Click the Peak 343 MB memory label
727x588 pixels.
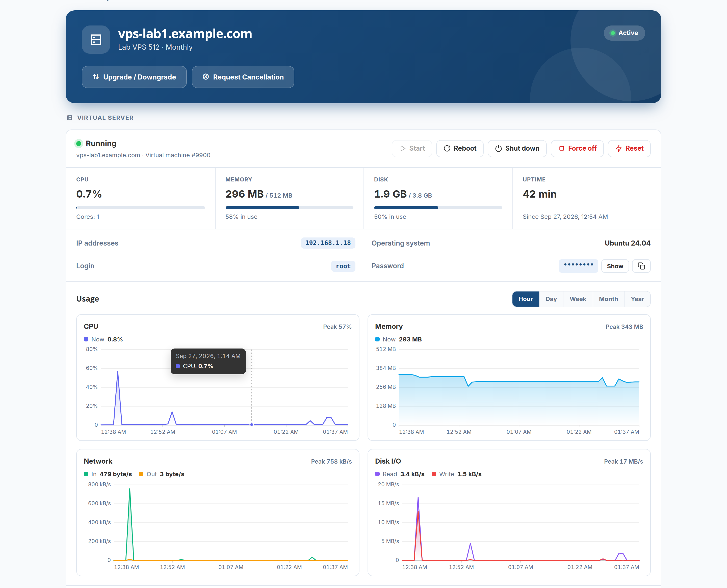pos(624,327)
